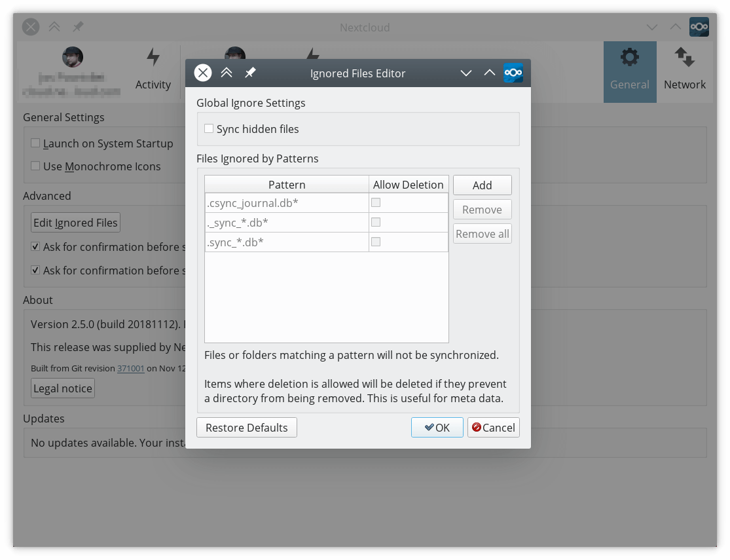Toggle Allow Deletion for the .csync_journal.db* pattern

[x=376, y=203]
